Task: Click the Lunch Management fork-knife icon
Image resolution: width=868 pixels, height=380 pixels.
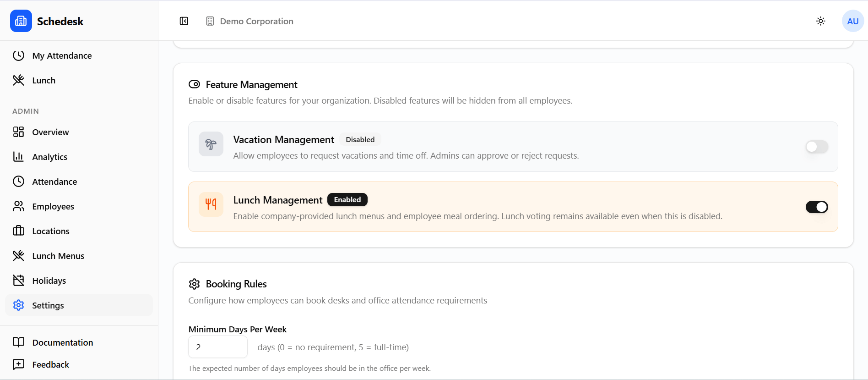Action: tap(211, 204)
